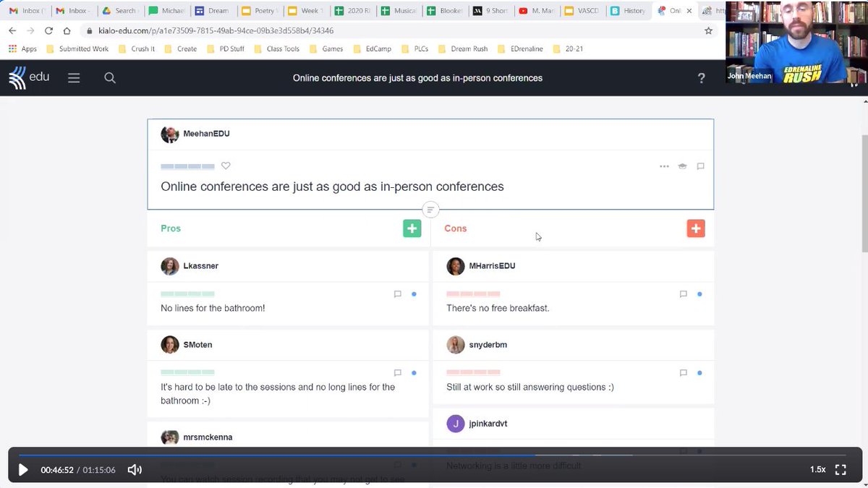868x488 pixels.
Task: Click blue dot on snyderbm's claim
Action: 699,373
